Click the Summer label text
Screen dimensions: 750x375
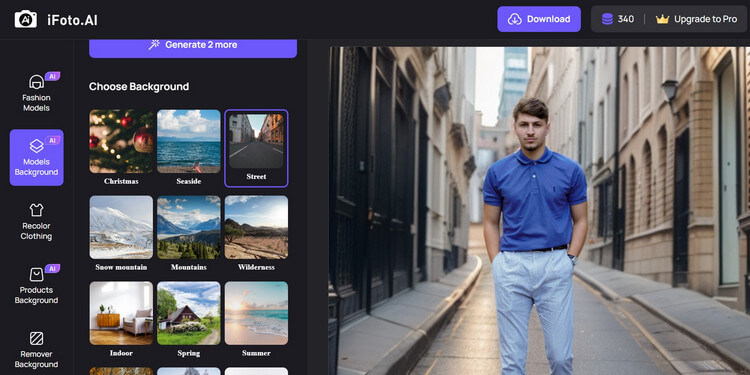[x=256, y=353]
